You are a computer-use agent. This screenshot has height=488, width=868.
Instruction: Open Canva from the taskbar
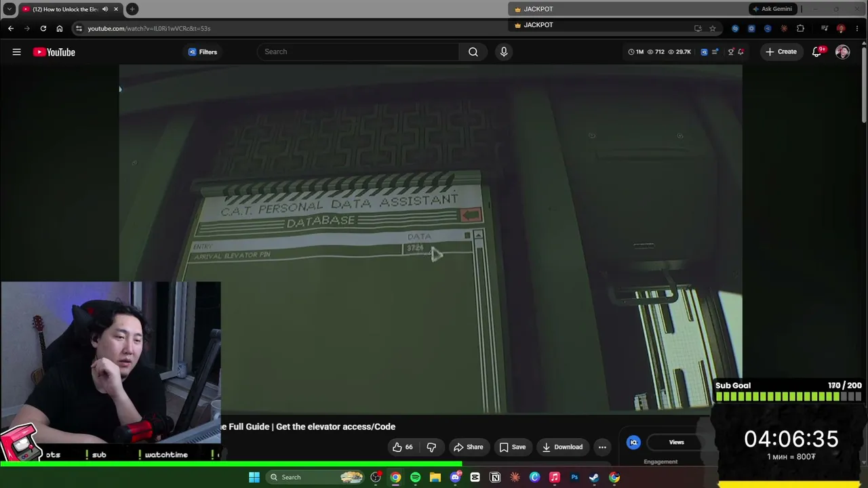coord(534,477)
